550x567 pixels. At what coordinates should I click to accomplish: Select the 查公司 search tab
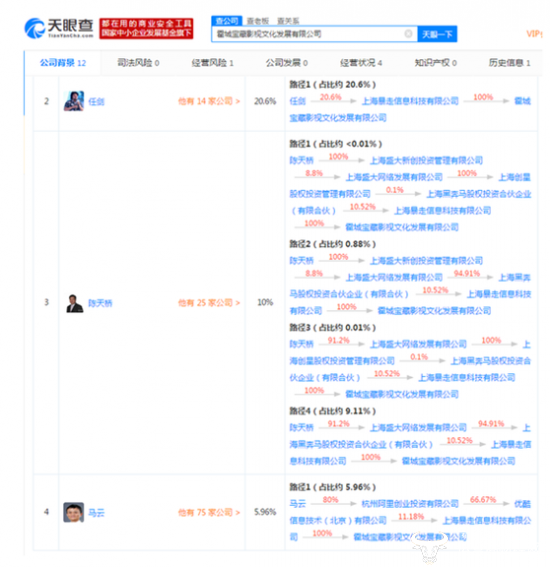point(227,21)
